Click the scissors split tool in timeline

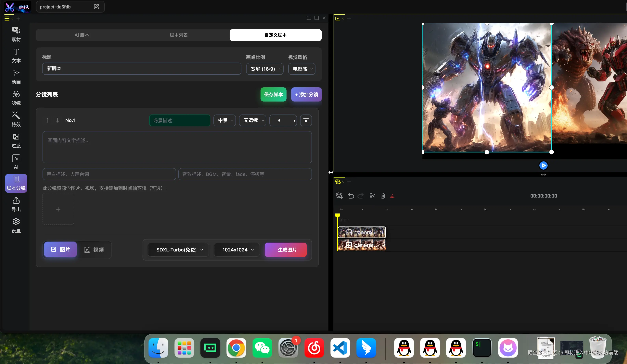[372, 196]
